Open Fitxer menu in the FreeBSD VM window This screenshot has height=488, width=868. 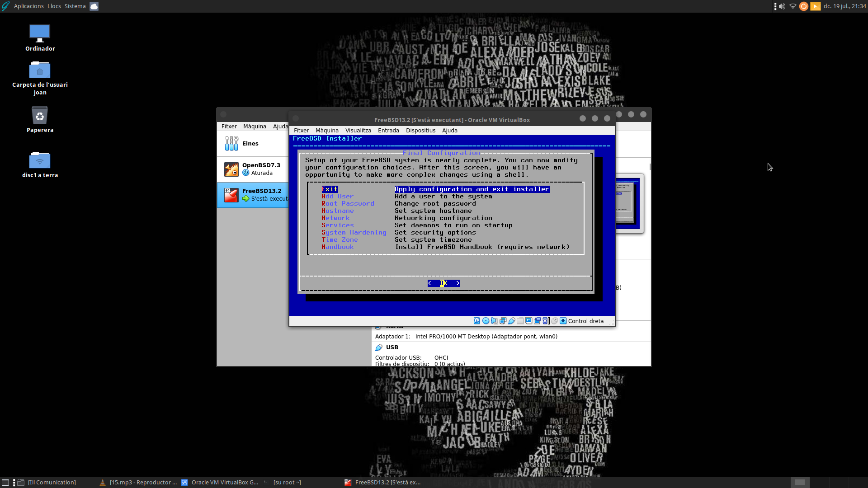301,131
